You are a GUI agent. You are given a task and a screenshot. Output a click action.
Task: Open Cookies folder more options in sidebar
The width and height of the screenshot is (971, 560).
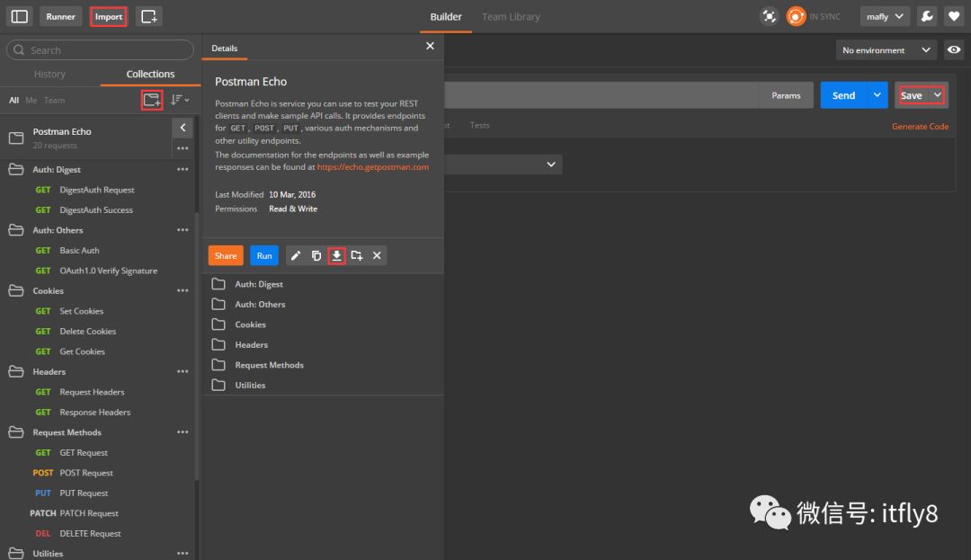point(183,291)
